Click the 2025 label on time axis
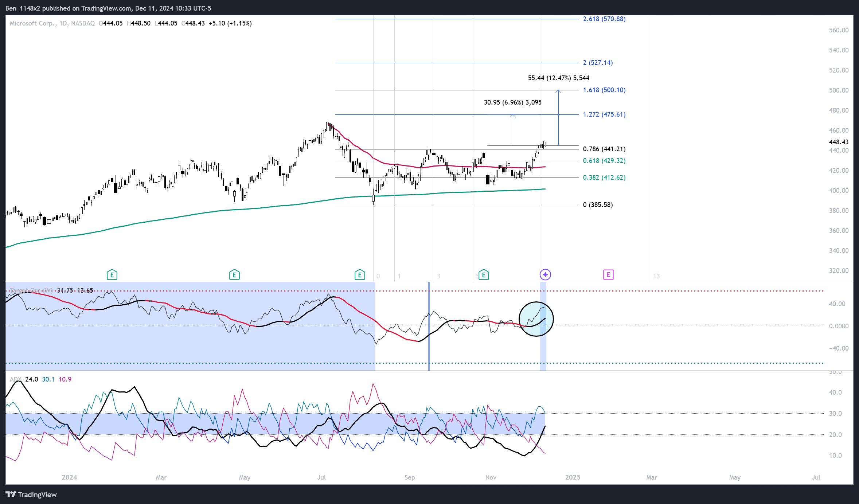This screenshot has height=504, width=859. [573, 477]
